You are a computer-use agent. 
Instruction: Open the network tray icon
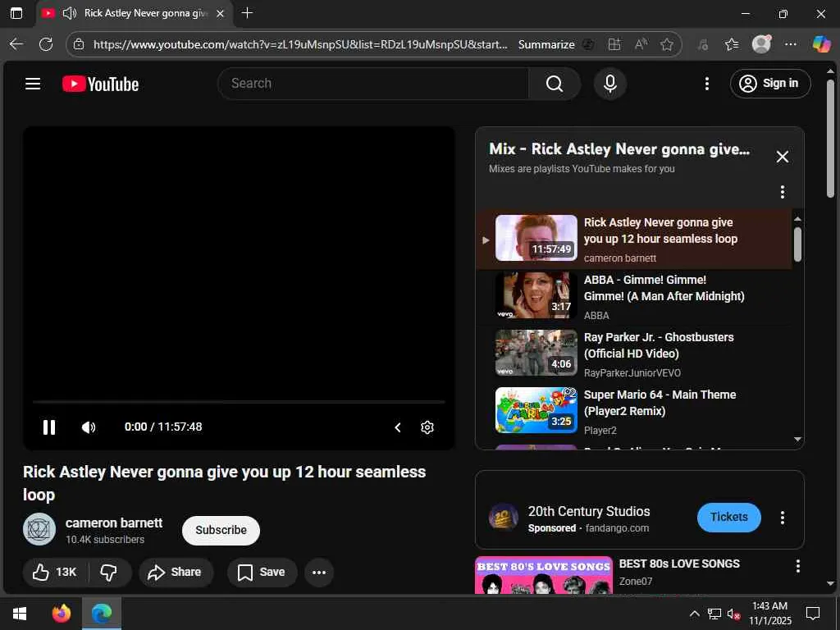714,614
